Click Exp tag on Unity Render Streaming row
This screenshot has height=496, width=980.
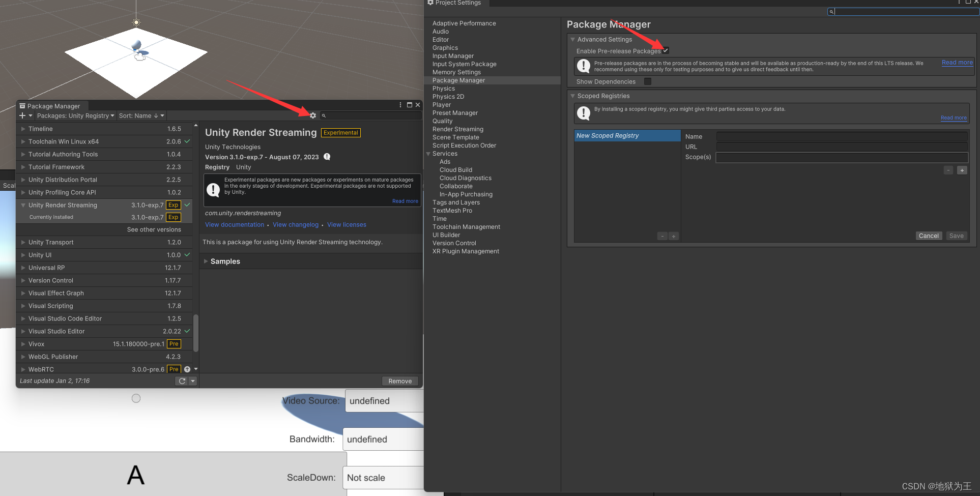174,205
